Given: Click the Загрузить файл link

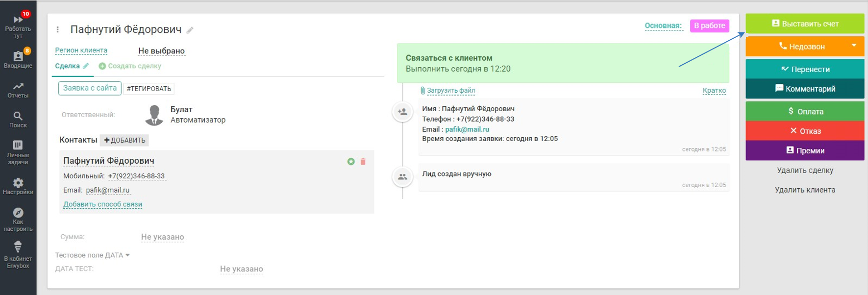Looking at the screenshot, I should 447,90.
